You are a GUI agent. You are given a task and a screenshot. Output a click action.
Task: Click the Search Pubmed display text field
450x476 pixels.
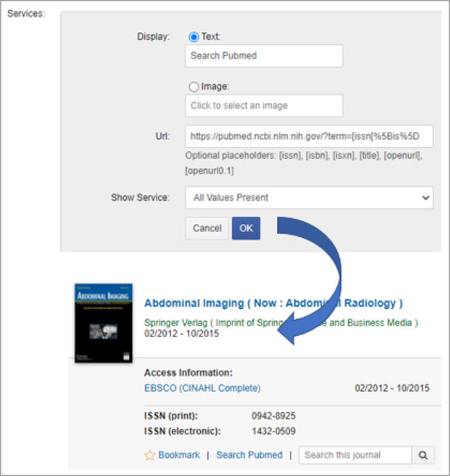pyautogui.click(x=264, y=56)
